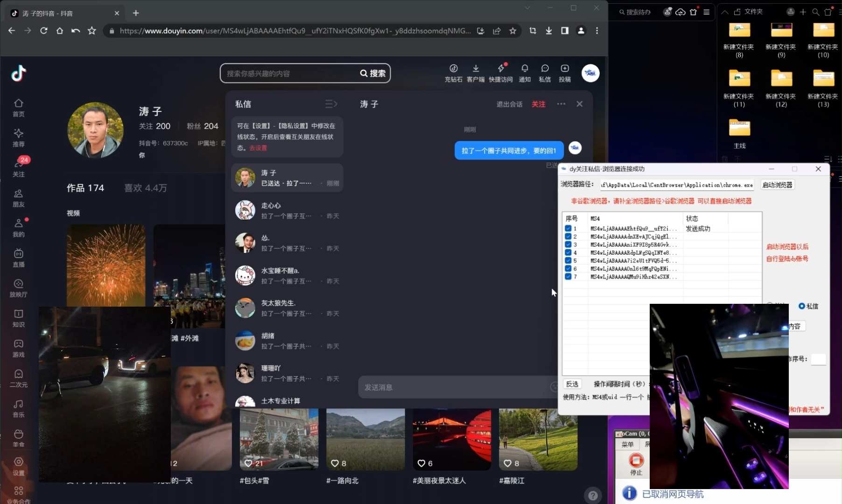Open the 充钻石 recharge icon
The width and height of the screenshot is (842, 504).
click(453, 73)
